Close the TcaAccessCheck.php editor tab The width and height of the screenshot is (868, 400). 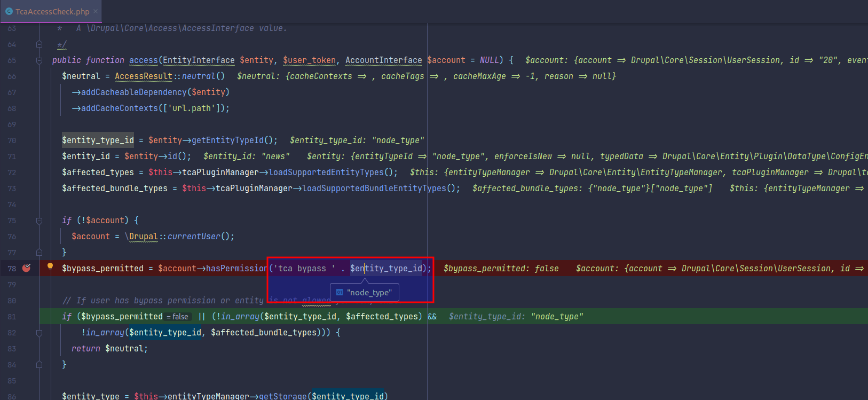pyautogui.click(x=96, y=11)
